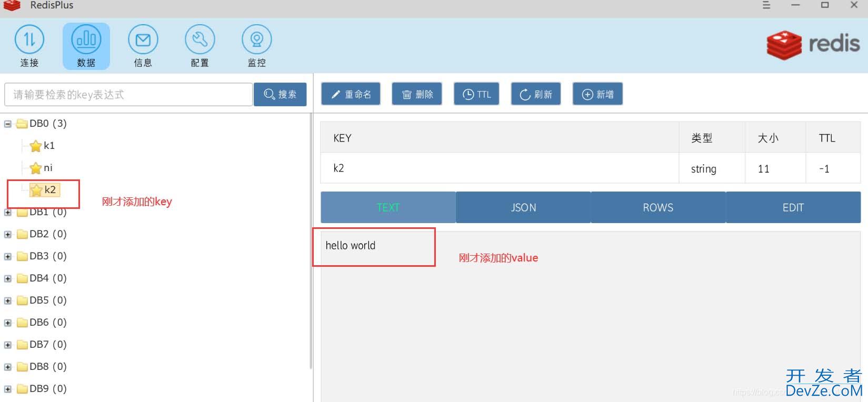Switch to the TEXT view tab
The width and height of the screenshot is (868, 402).
point(388,207)
